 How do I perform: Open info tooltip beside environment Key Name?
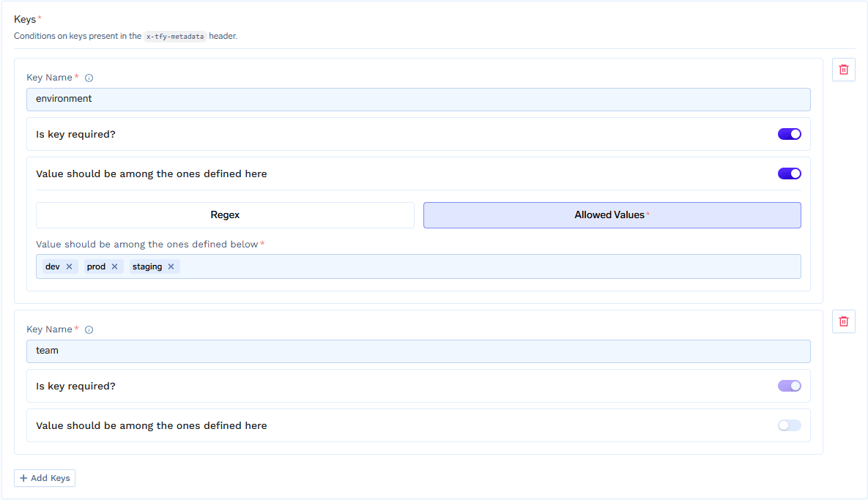pos(89,78)
